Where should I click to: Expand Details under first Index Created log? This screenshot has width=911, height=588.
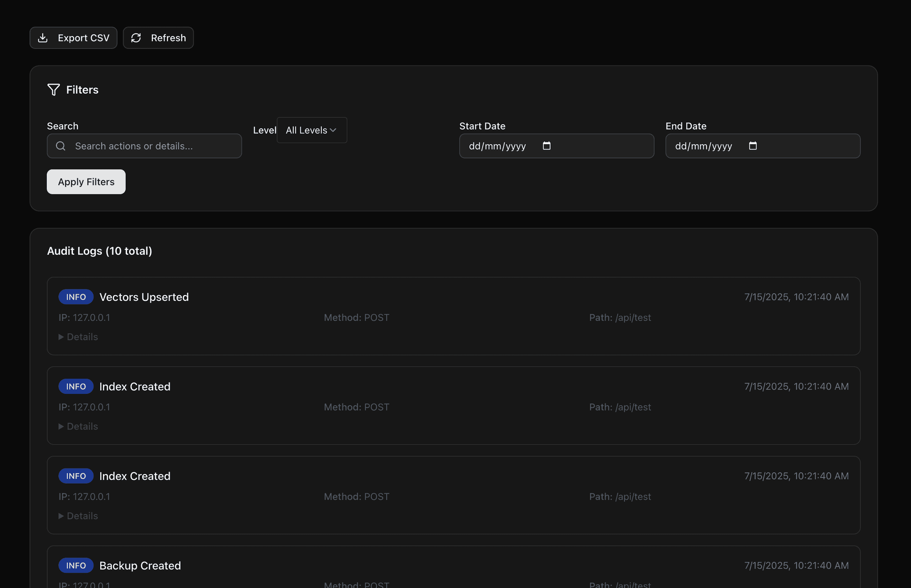[x=78, y=427]
